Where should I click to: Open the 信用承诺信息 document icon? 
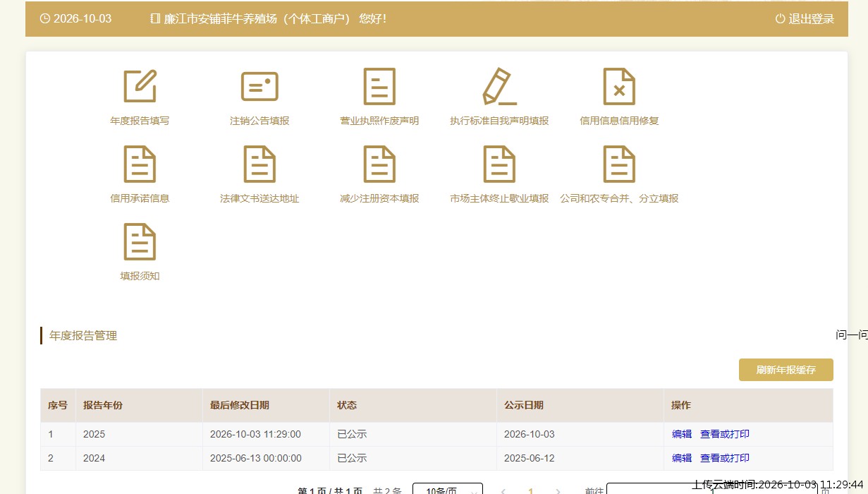pyautogui.click(x=140, y=164)
